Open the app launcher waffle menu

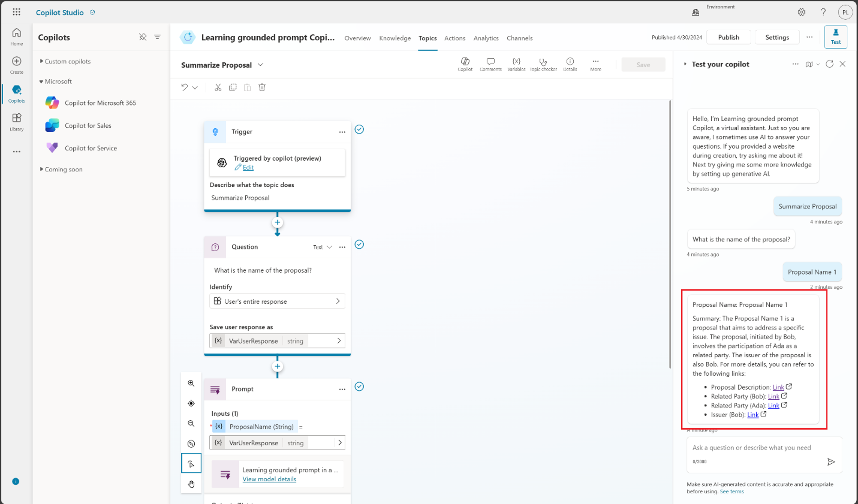point(16,12)
